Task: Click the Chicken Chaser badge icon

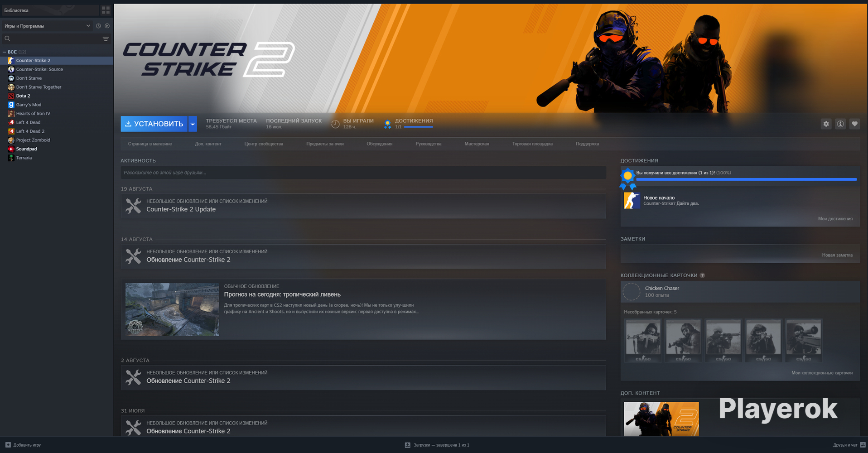Action: coord(632,292)
